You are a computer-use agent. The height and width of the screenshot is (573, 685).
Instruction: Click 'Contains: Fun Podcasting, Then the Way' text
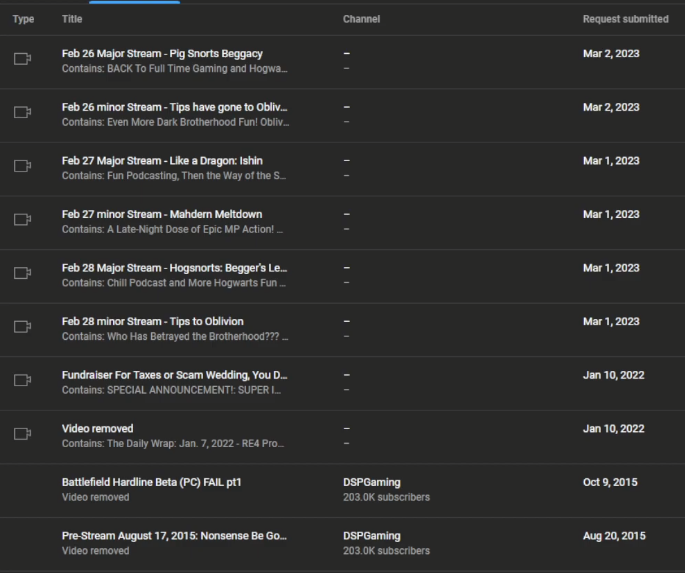tap(174, 176)
